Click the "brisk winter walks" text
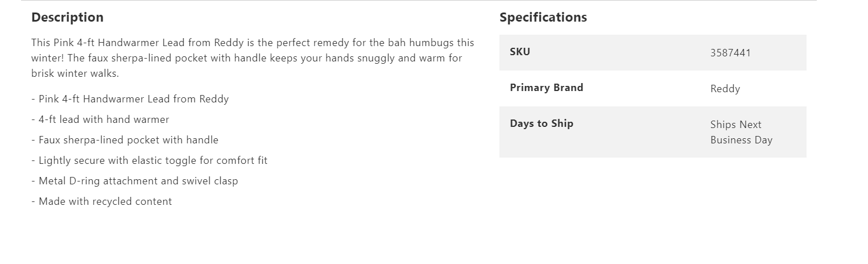This screenshot has height=264, width=868. click(x=75, y=73)
